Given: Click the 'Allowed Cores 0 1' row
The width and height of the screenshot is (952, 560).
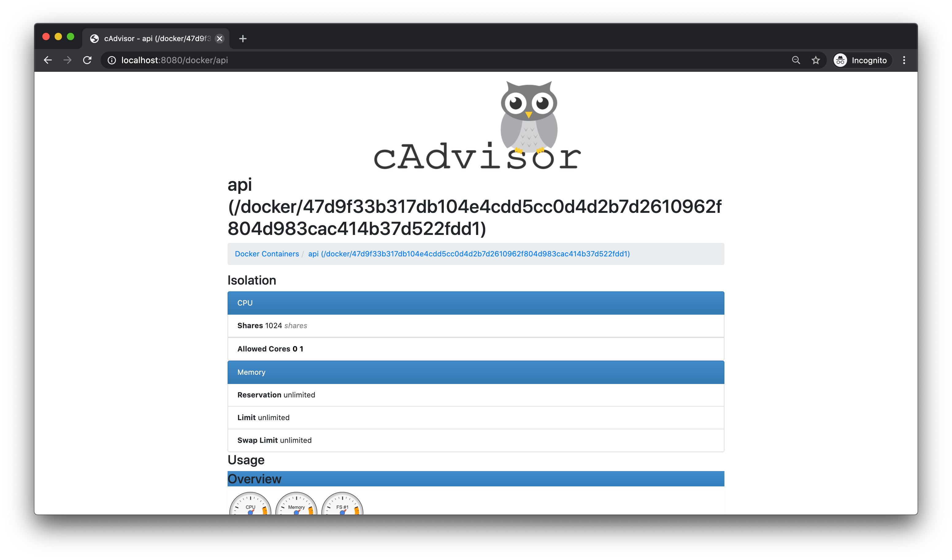Looking at the screenshot, I should 476,349.
